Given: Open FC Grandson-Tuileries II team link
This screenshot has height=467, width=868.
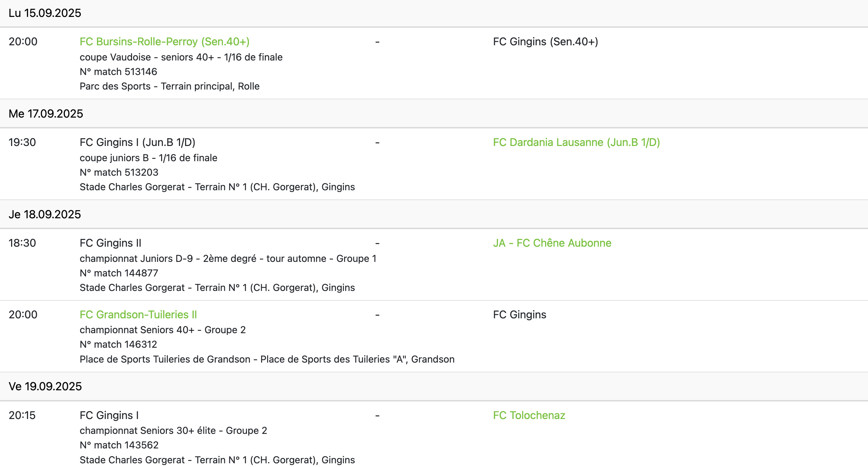Looking at the screenshot, I should [x=138, y=315].
